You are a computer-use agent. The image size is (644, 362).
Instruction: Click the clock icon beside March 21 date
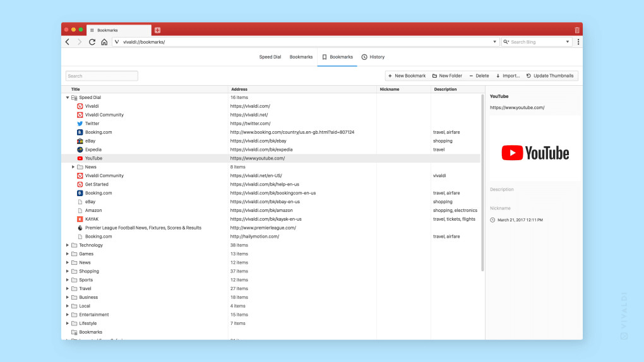coord(492,220)
